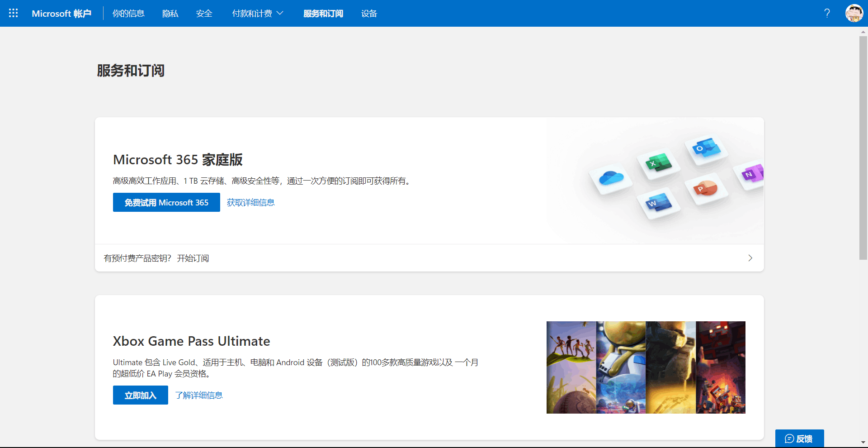The width and height of the screenshot is (868, 448).
Task: Click the PowerPoint app icon
Action: coord(705,188)
